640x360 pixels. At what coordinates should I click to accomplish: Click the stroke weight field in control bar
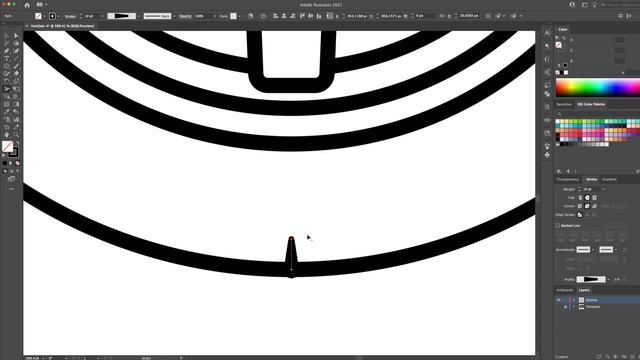point(91,16)
